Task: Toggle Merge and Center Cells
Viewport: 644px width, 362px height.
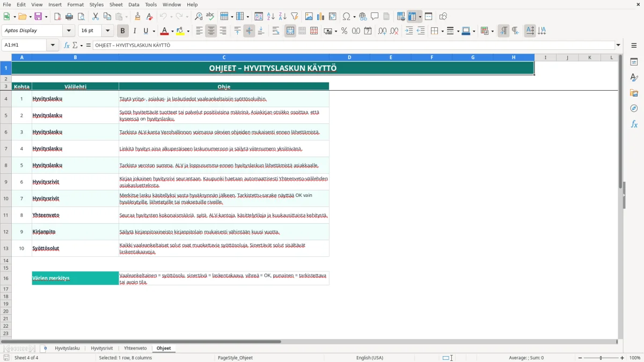Action: click(x=290, y=31)
